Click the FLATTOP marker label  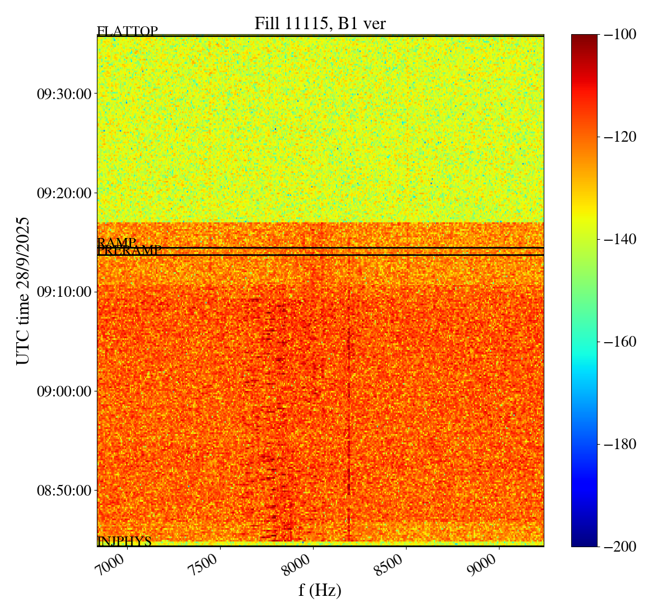tap(127, 31)
